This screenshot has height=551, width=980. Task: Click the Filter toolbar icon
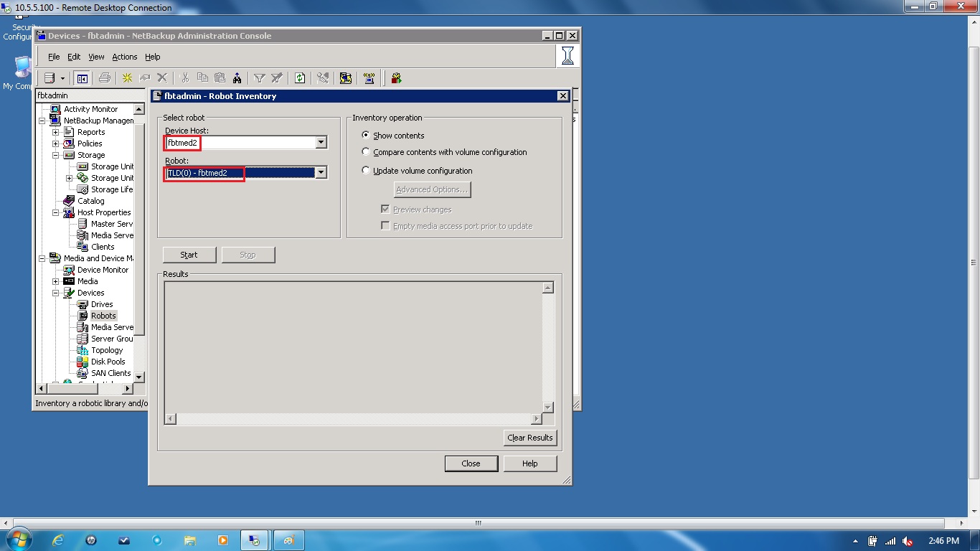tap(259, 77)
